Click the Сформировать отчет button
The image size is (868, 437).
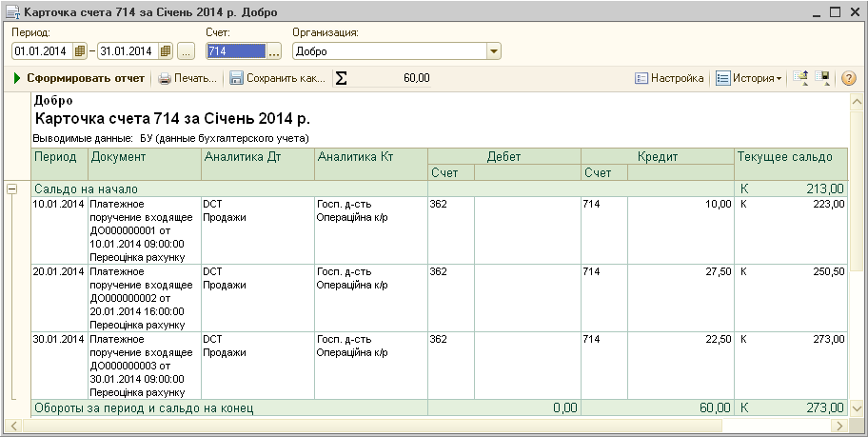(x=79, y=78)
